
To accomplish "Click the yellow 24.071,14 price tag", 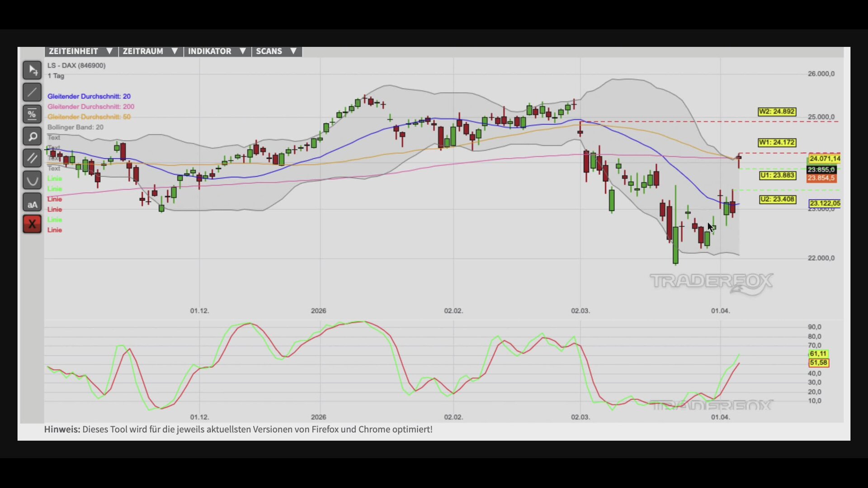I will click(824, 159).
